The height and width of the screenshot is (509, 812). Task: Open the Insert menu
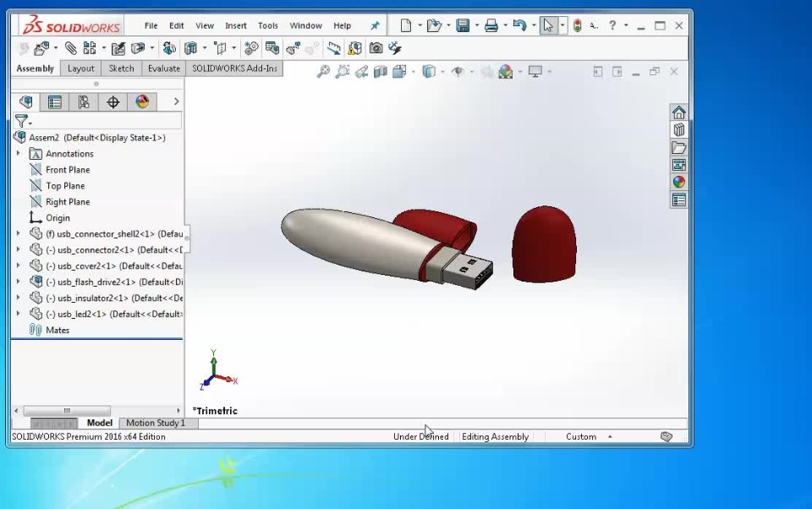pyautogui.click(x=236, y=25)
